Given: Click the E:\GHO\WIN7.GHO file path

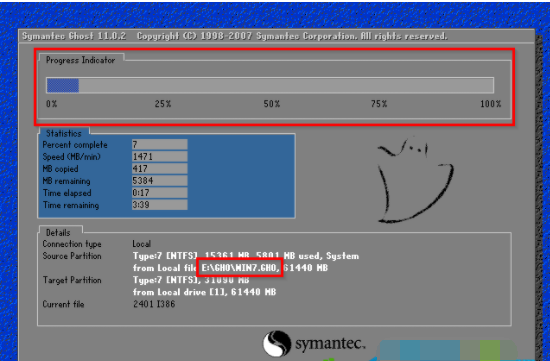Looking at the screenshot, I should 240,268.
